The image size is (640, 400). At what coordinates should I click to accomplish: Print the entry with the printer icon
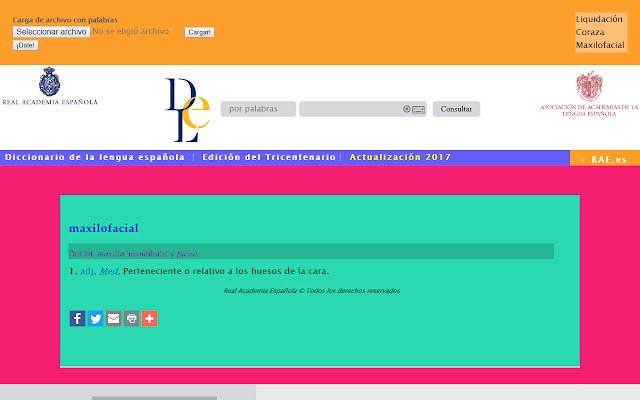[x=132, y=318]
